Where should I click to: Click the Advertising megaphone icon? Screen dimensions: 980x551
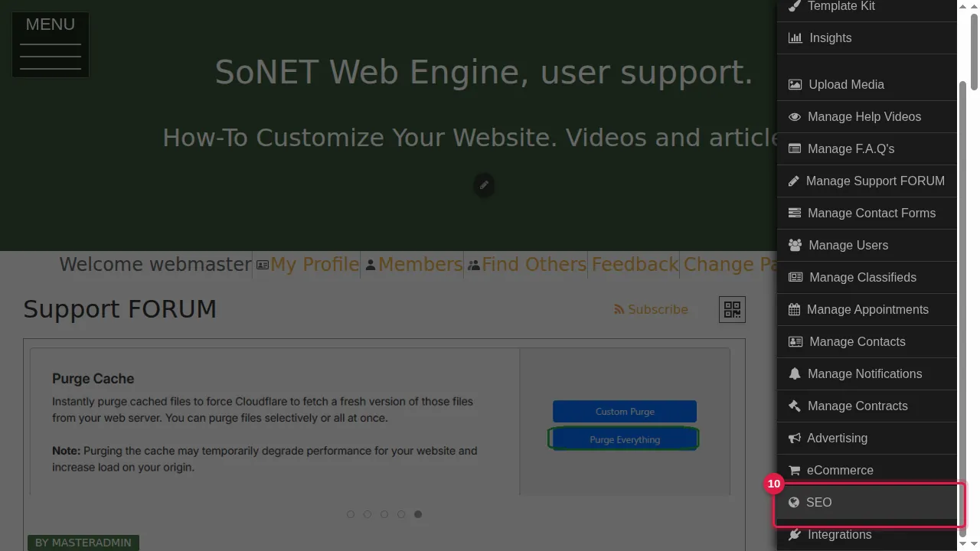794,439
